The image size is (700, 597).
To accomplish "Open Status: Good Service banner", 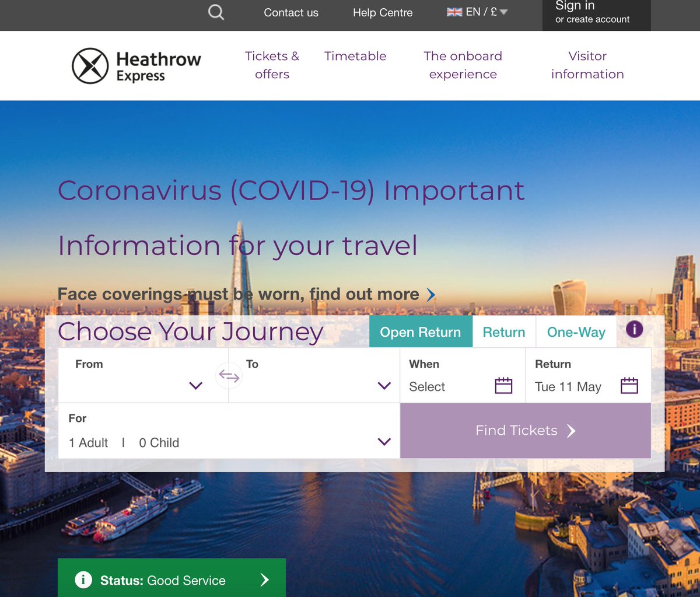I will pos(171,578).
